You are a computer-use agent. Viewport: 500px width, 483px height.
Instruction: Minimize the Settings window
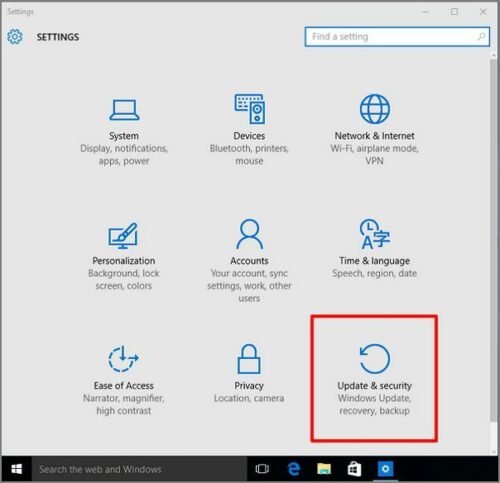pos(426,12)
